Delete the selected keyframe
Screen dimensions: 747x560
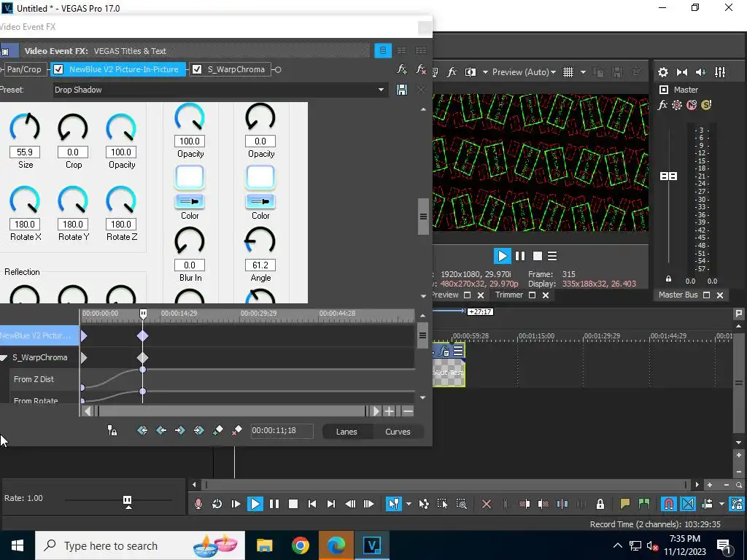click(x=236, y=430)
